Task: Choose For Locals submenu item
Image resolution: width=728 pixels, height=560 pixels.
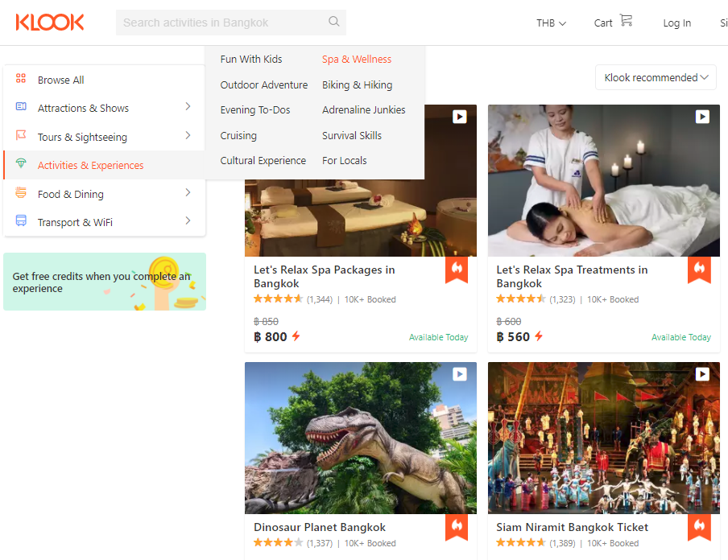Action: [344, 161]
